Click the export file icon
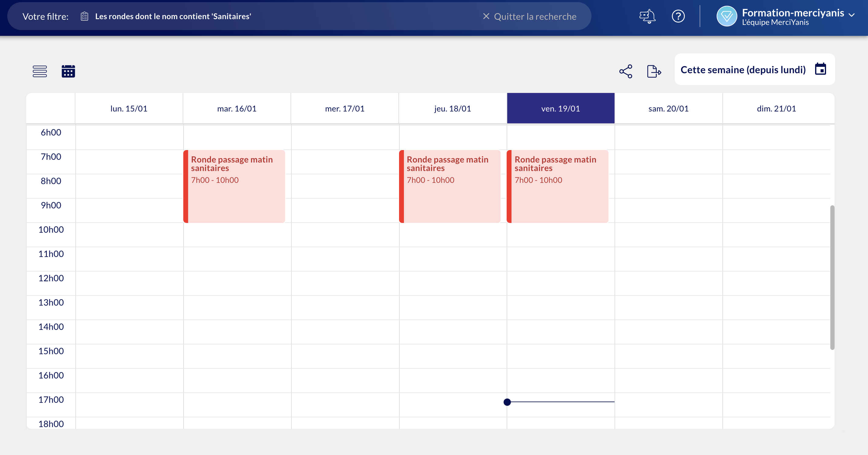Screen dimensions: 868x455 coord(654,71)
